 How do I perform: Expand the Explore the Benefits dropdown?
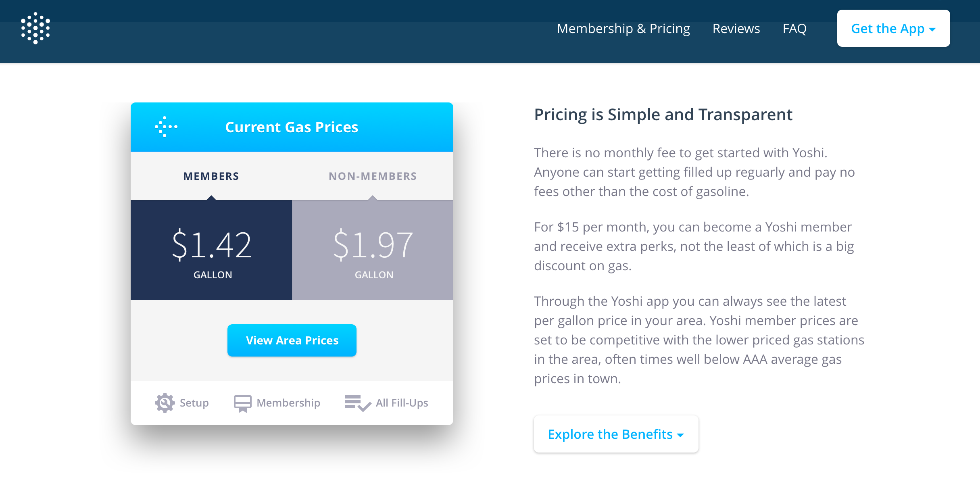[x=615, y=434]
